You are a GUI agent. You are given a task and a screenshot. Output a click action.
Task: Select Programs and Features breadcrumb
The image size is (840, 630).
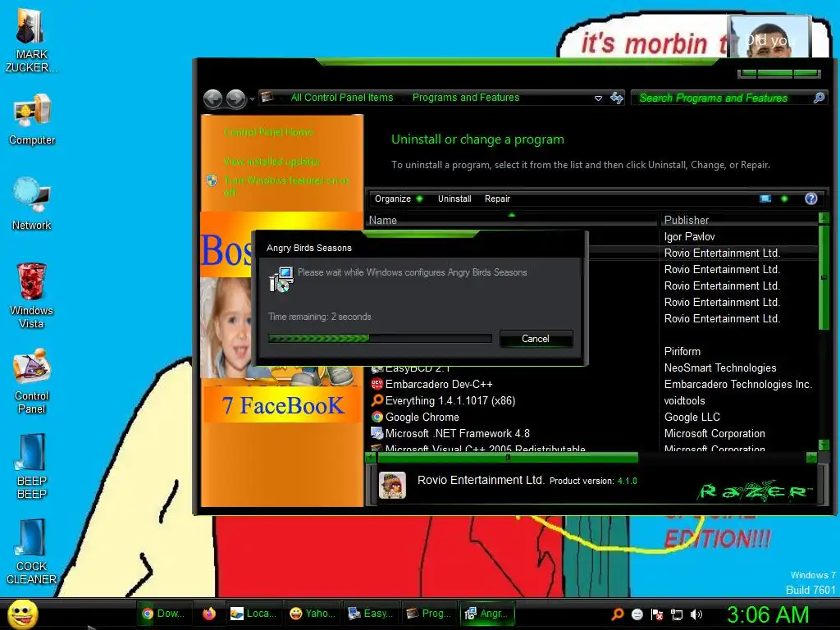click(466, 98)
